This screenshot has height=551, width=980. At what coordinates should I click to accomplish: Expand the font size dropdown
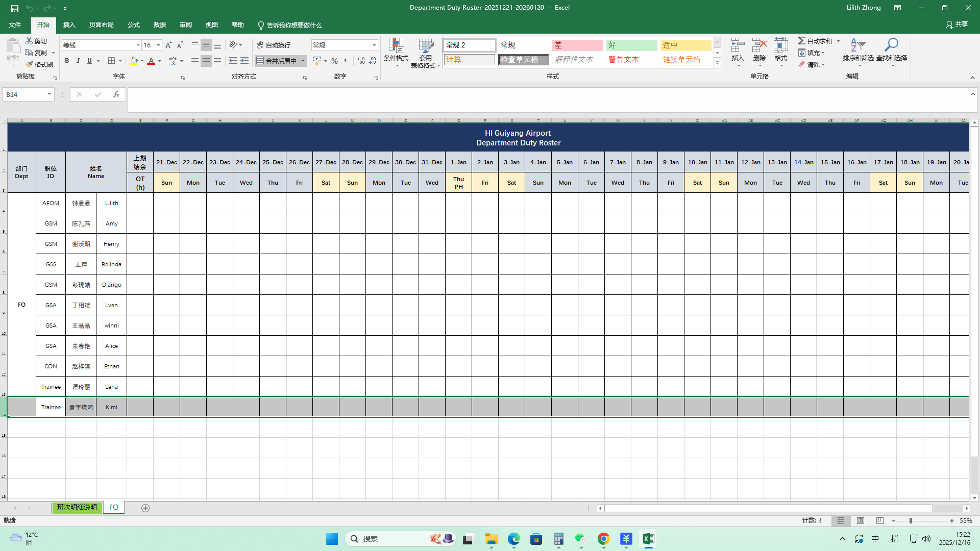(x=158, y=45)
